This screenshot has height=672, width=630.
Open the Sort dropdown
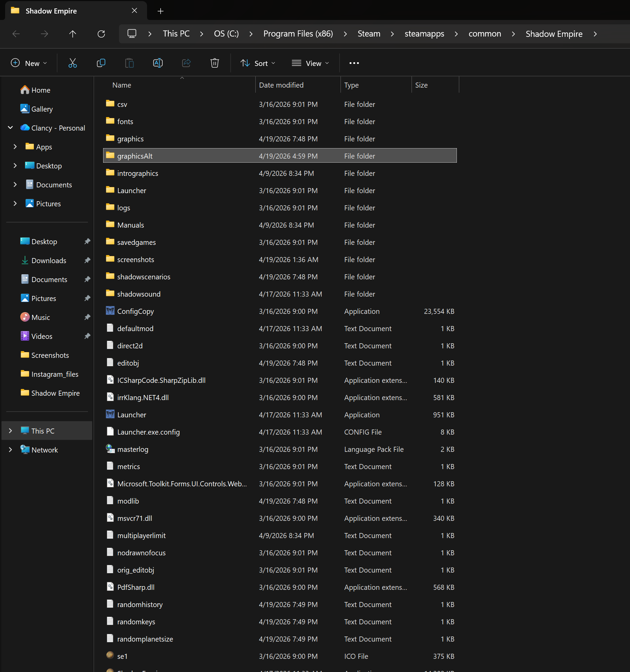click(258, 63)
